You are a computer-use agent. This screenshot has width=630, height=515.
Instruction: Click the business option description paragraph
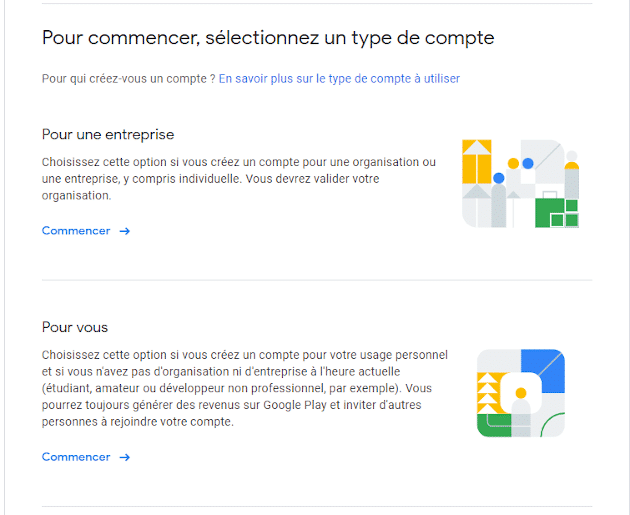click(238, 179)
